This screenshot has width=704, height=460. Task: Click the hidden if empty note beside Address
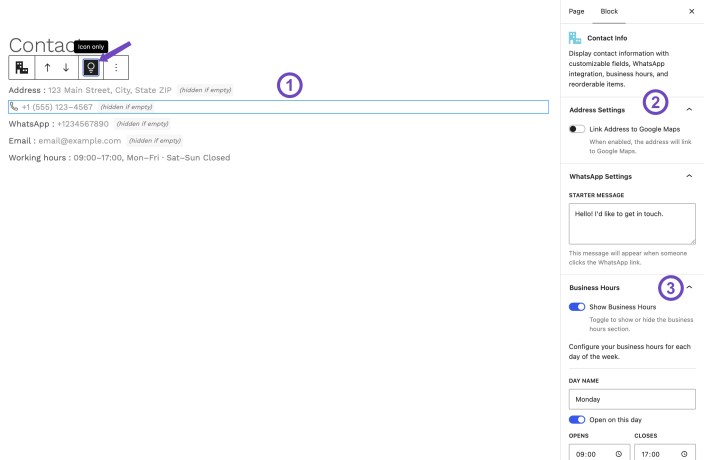[x=205, y=90]
